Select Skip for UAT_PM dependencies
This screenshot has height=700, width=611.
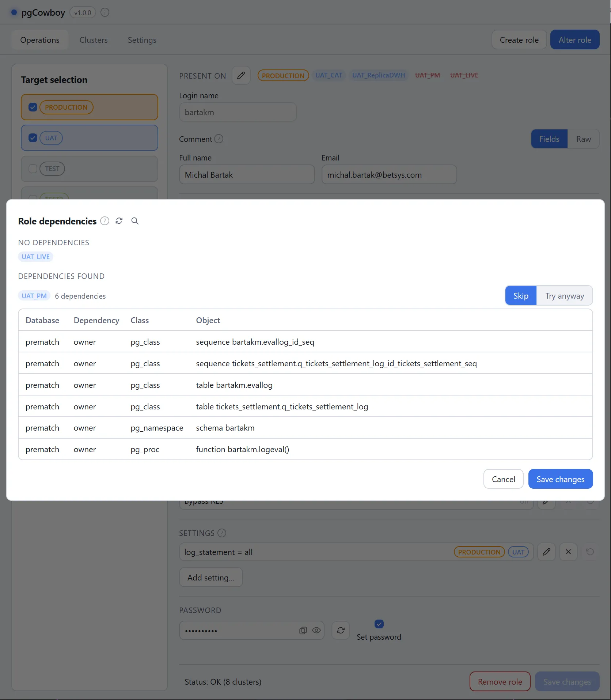(x=521, y=296)
